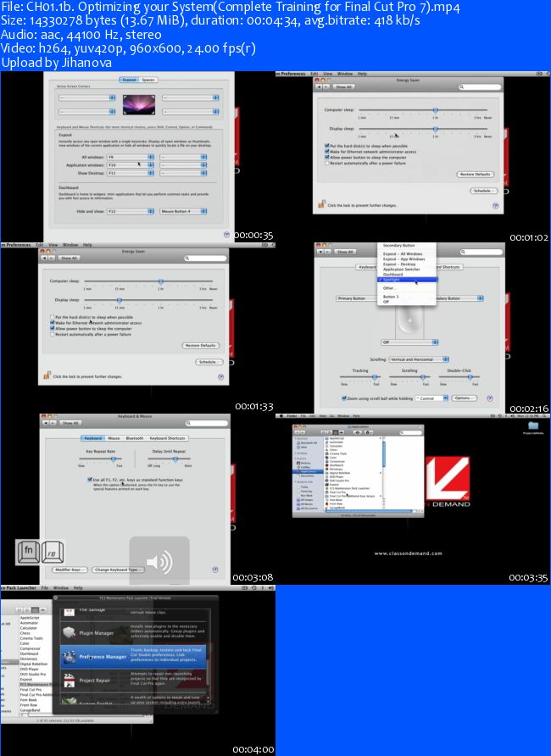Open Control modifier key dropdown

pos(431,398)
